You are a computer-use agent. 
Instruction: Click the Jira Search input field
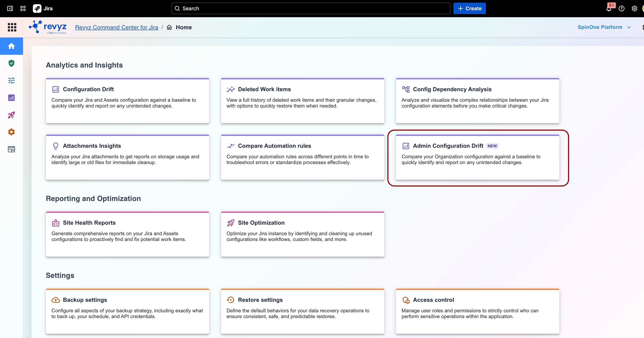click(311, 8)
